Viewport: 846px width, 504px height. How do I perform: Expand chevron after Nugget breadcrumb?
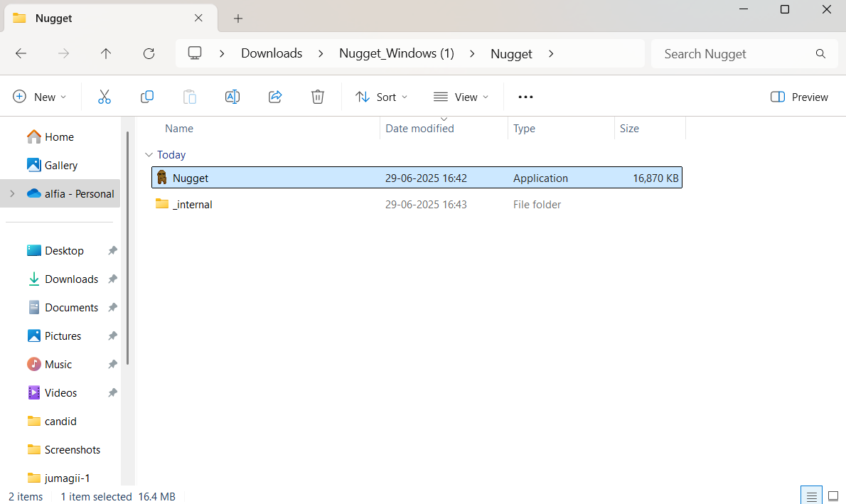click(x=551, y=53)
